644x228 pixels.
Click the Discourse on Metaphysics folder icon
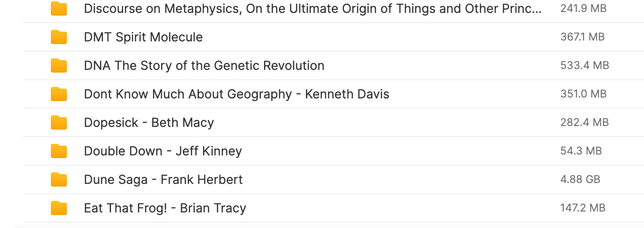coord(59,9)
